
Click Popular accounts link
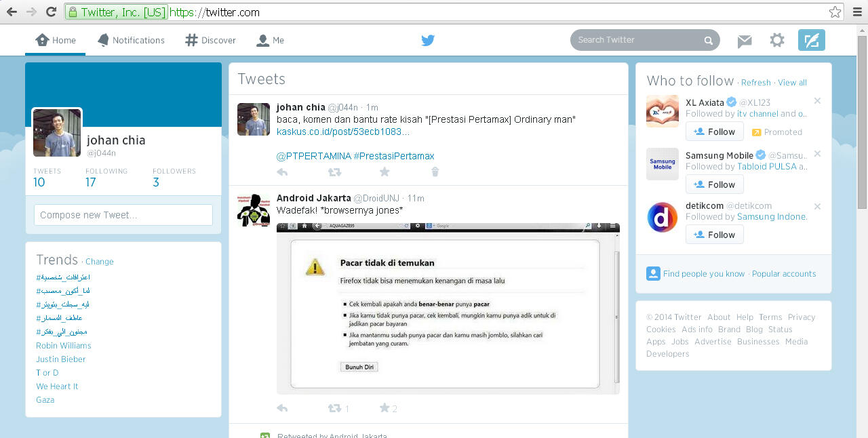(x=784, y=274)
